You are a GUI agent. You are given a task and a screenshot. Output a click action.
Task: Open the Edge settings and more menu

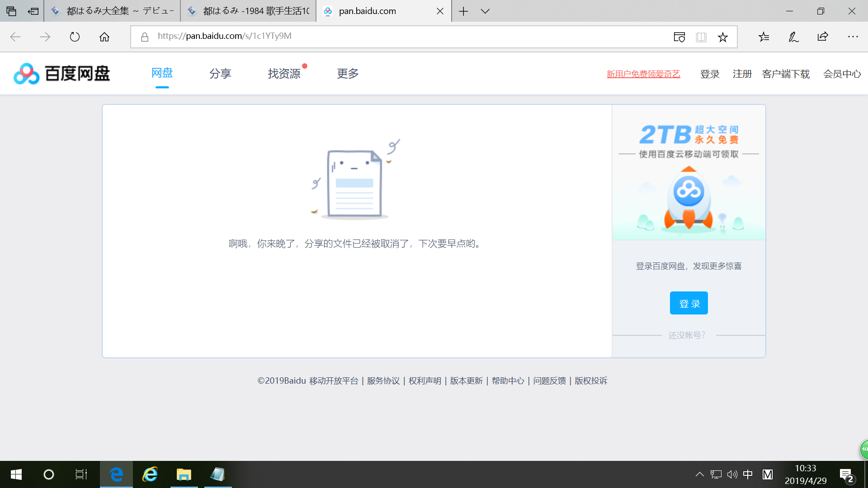(853, 37)
